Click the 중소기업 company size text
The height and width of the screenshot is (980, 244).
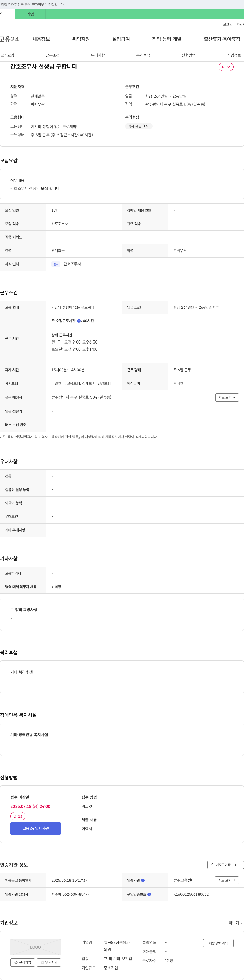coord(111,968)
